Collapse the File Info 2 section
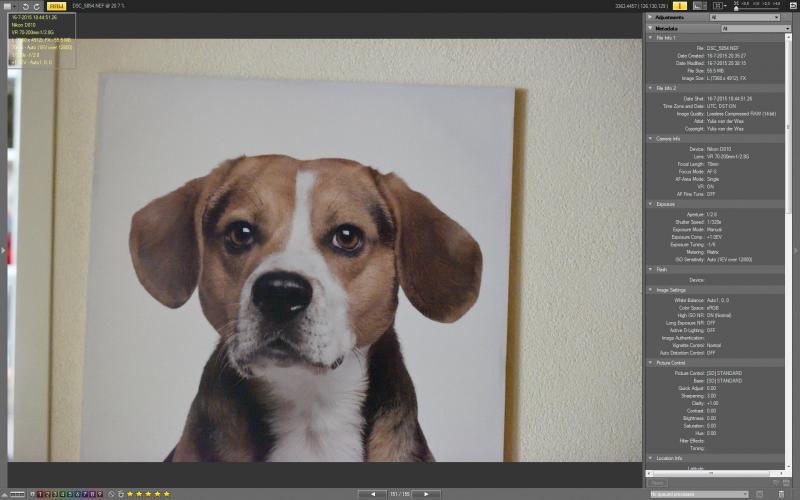The width and height of the screenshot is (800, 500). pos(650,88)
